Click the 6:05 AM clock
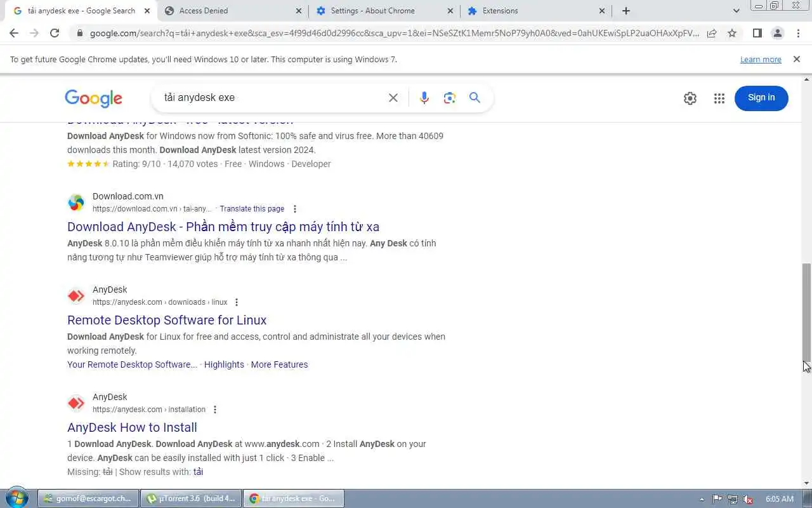This screenshot has width=812, height=508. pyautogui.click(x=780, y=499)
